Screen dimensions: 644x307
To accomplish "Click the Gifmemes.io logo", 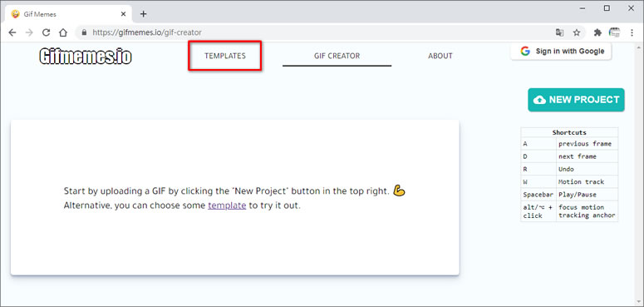I will coord(86,57).
